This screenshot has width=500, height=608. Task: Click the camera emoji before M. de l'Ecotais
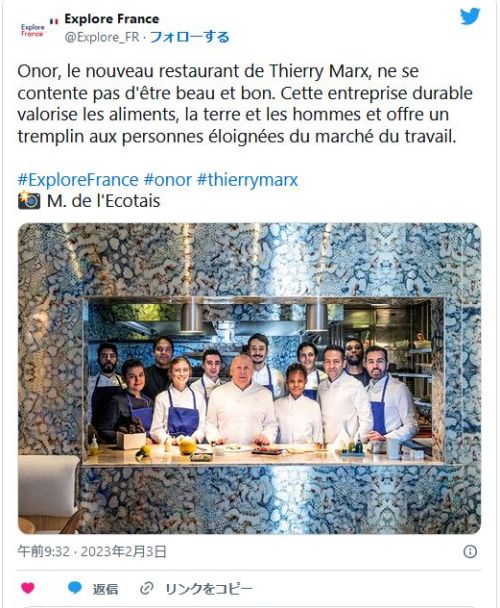pyautogui.click(x=29, y=201)
